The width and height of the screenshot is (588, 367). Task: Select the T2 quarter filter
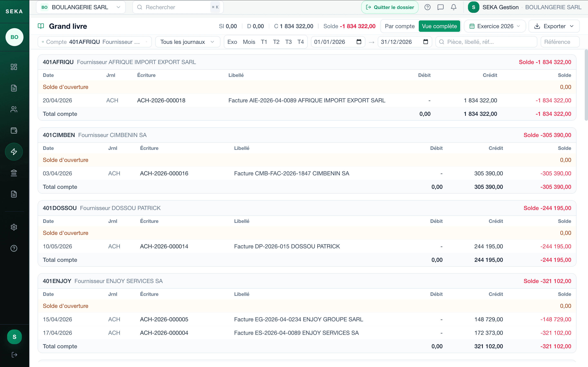[276, 42]
